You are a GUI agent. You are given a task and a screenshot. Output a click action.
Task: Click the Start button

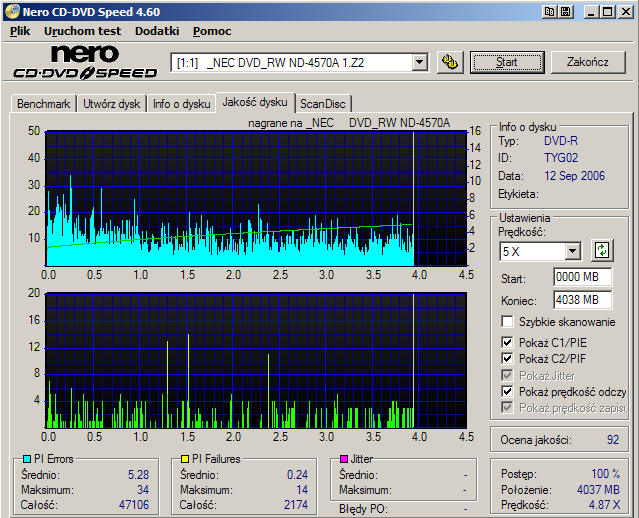pyautogui.click(x=507, y=62)
